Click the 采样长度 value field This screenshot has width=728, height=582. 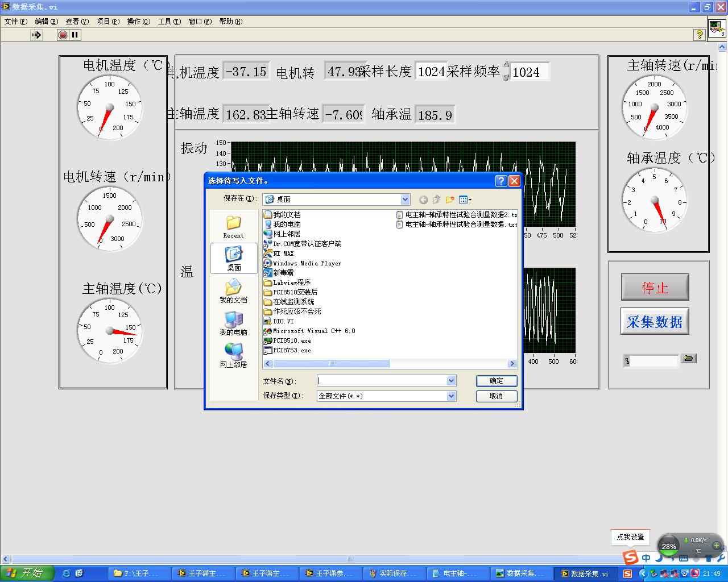(431, 71)
